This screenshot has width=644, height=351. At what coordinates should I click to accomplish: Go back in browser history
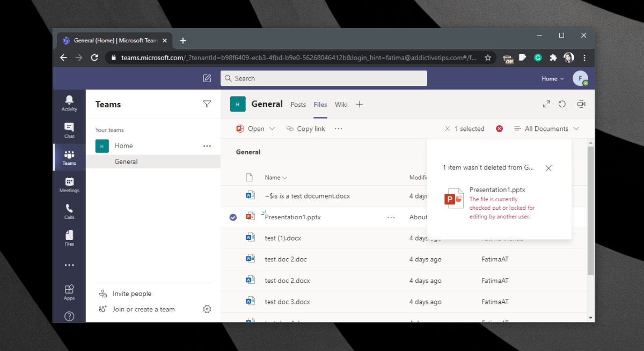coord(63,57)
